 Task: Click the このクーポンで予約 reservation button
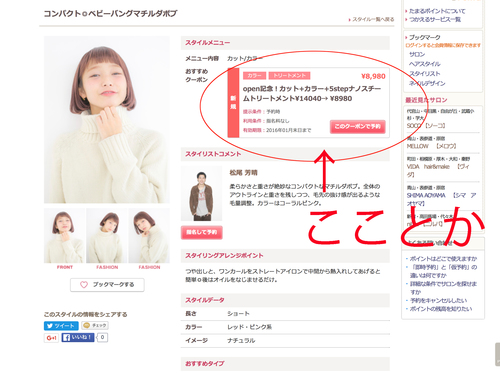(358, 127)
